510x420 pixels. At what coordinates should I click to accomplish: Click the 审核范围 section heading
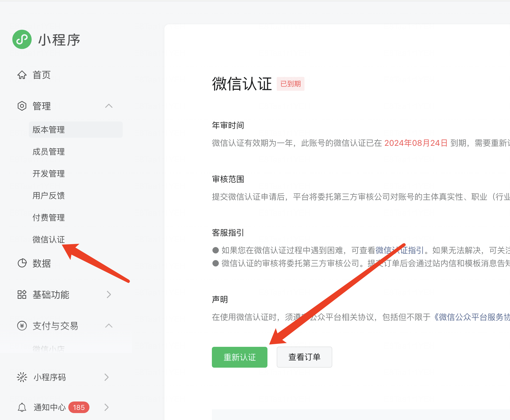click(228, 179)
